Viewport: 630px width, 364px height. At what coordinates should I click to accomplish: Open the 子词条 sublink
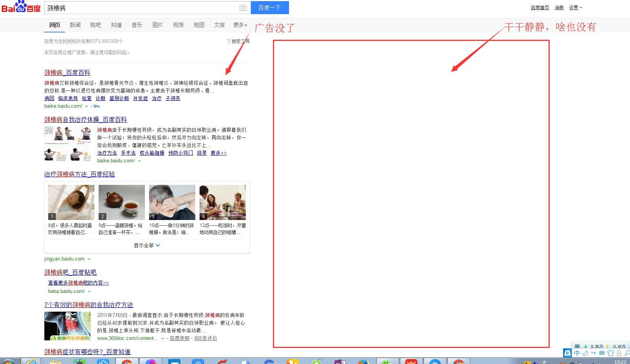pyautogui.click(x=173, y=99)
